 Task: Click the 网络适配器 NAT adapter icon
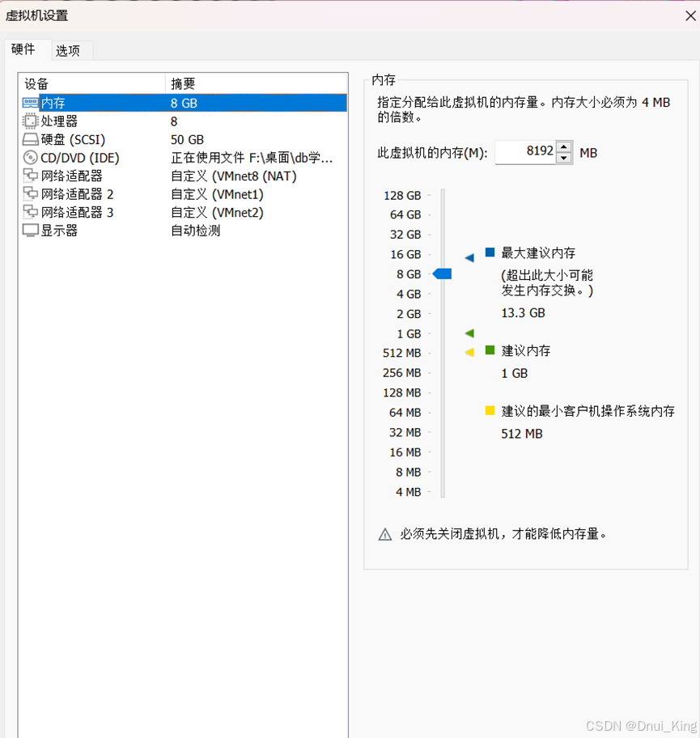[x=31, y=176]
